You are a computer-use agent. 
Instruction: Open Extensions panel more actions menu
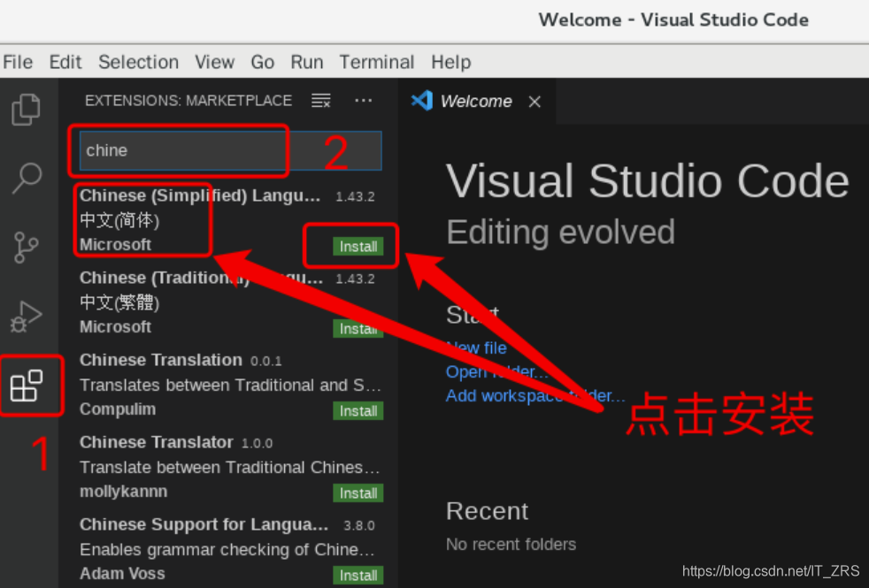point(364,101)
